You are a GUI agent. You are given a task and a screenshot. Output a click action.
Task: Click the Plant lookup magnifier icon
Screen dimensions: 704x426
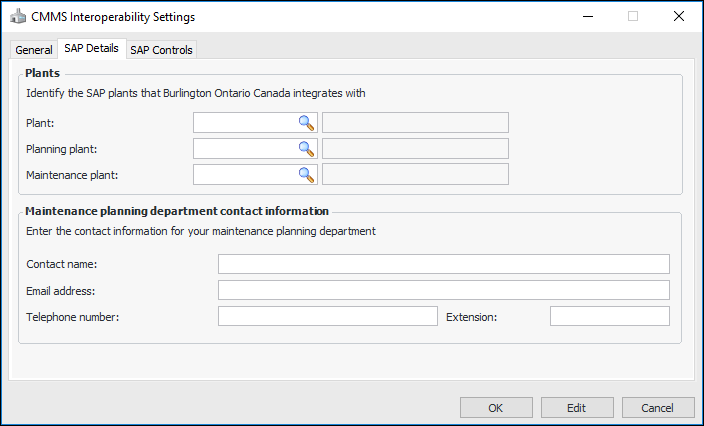tap(307, 123)
